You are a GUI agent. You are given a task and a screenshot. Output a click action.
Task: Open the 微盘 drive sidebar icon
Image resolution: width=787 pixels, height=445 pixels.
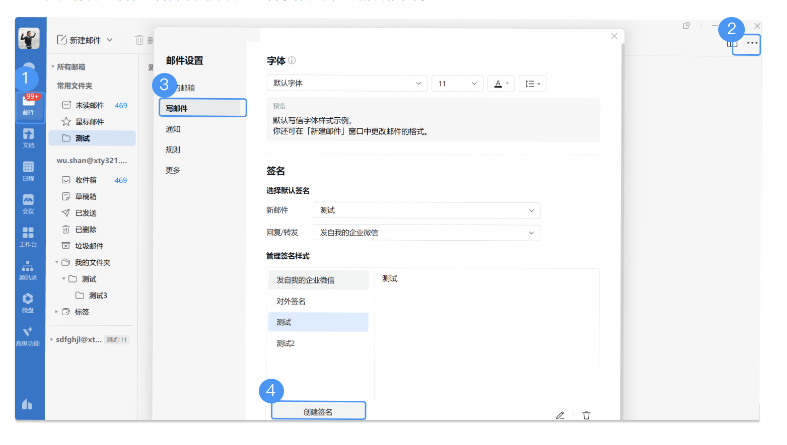point(29,301)
